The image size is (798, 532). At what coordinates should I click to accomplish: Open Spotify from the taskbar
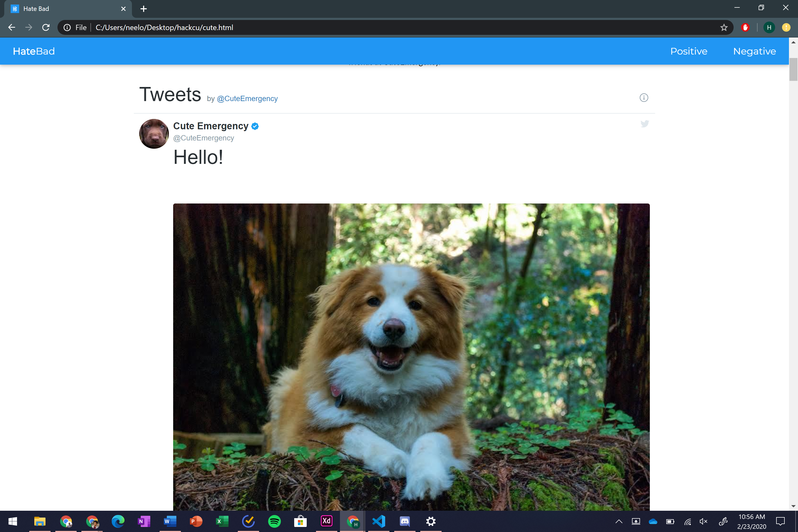274,521
